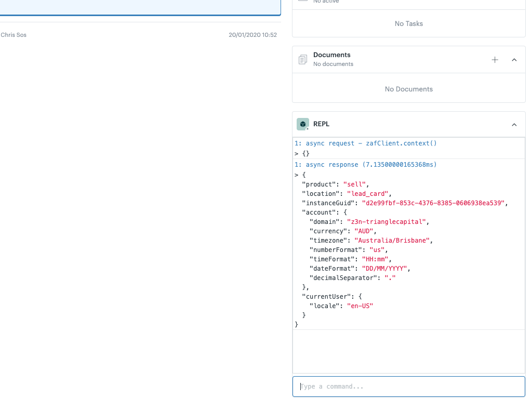
Task: Click the author name 'Chris Sos'
Action: (x=13, y=35)
